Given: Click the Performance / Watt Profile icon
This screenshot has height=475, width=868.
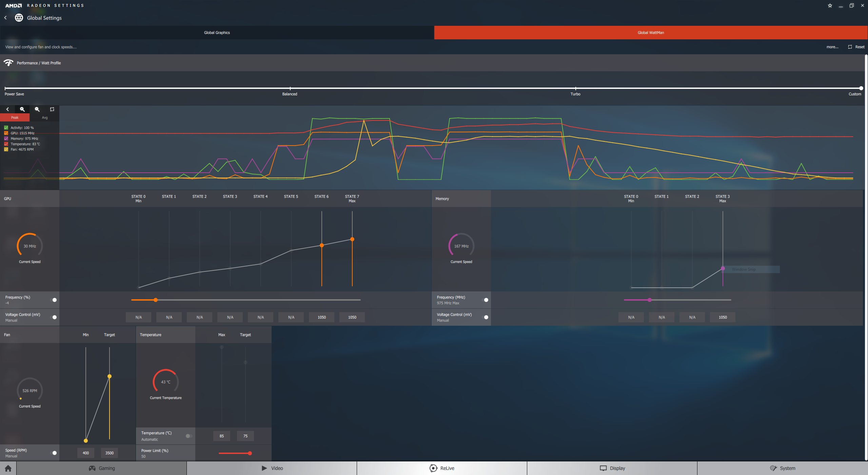Looking at the screenshot, I should coord(8,63).
